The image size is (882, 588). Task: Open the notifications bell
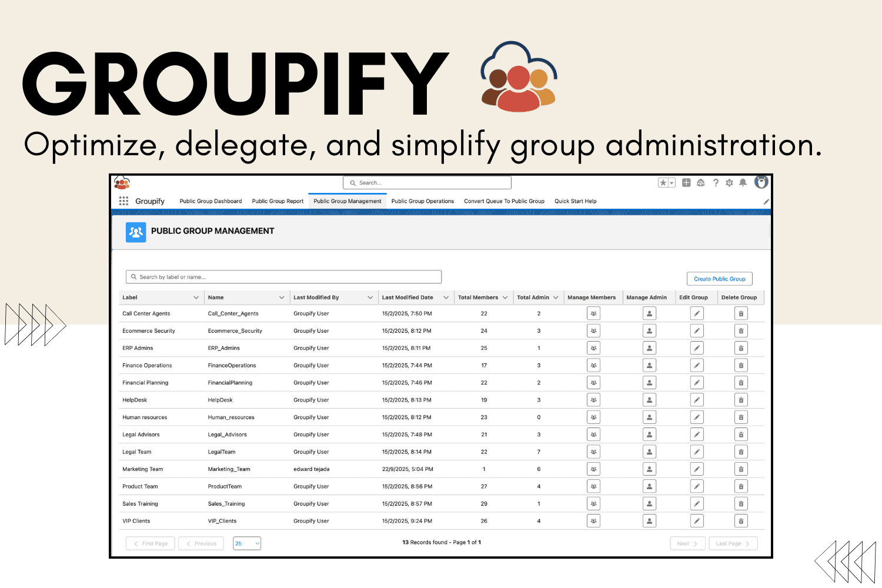tap(743, 183)
